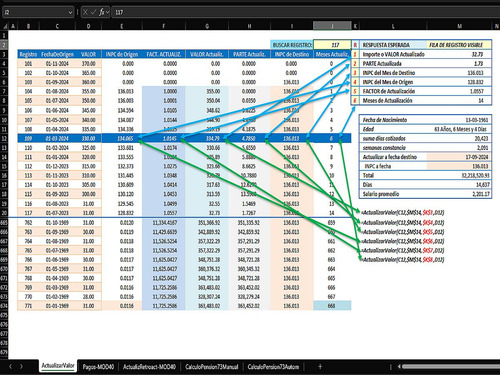This screenshot has height=375, width=500.
Task: Click the Meses Actualiz. header cell
Action: tap(332, 54)
